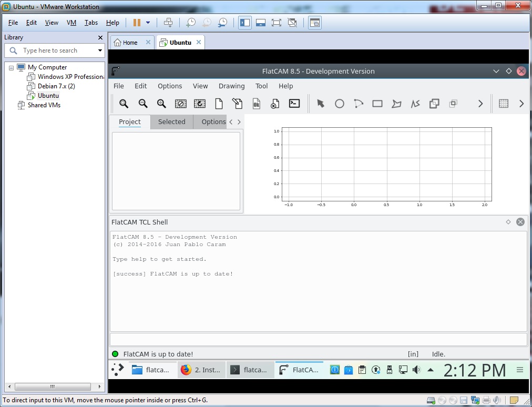The width and height of the screenshot is (532, 407).
Task: Expand hidden drawing tools overflow chevron
Action: [x=480, y=104]
